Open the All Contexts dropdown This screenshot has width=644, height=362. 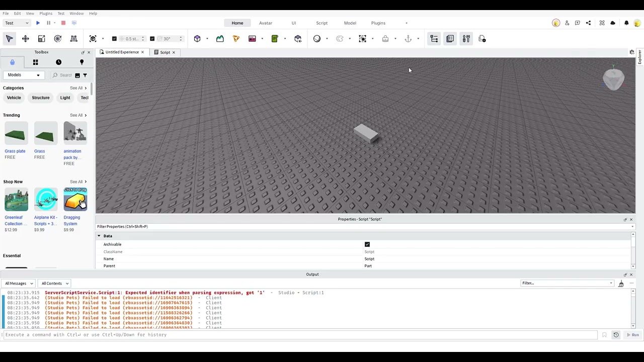54,283
